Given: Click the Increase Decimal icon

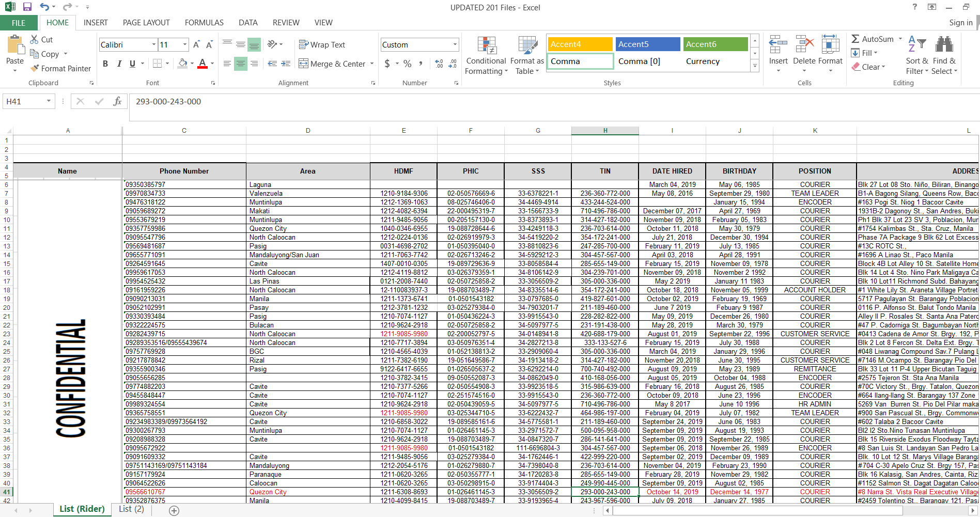Looking at the screenshot, I should click(439, 64).
